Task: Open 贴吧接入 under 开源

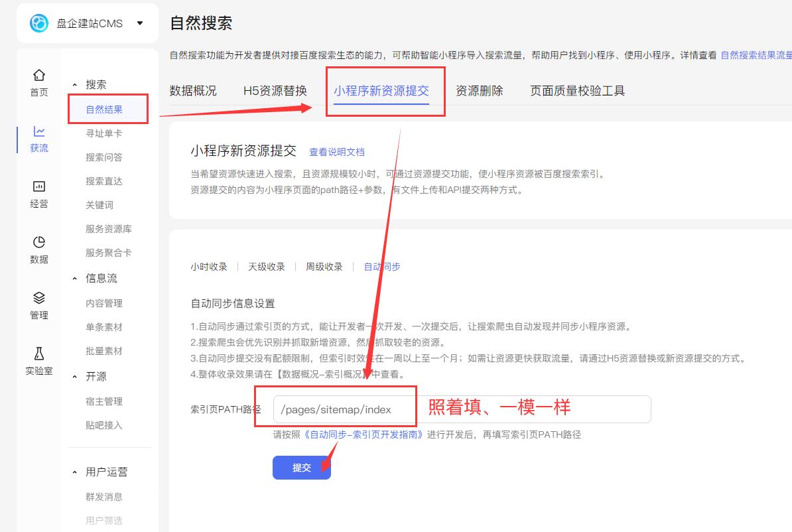Action: 104,425
